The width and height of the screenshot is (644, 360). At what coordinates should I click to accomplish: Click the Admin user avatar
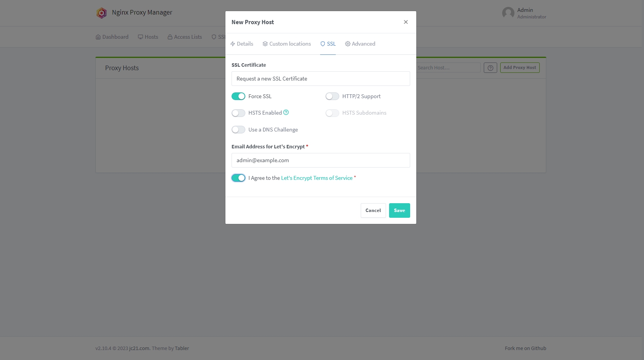[508, 13]
